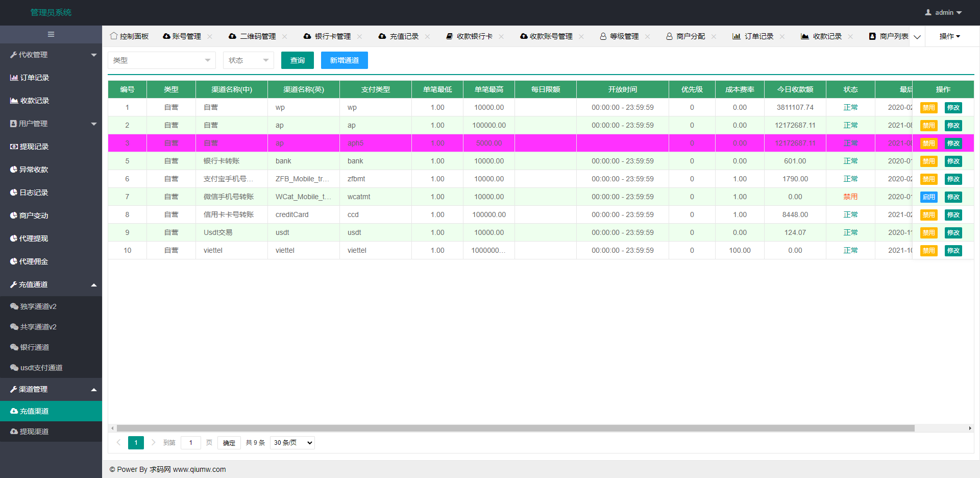
Task: Open the 类型 filter dropdown
Action: click(x=161, y=60)
